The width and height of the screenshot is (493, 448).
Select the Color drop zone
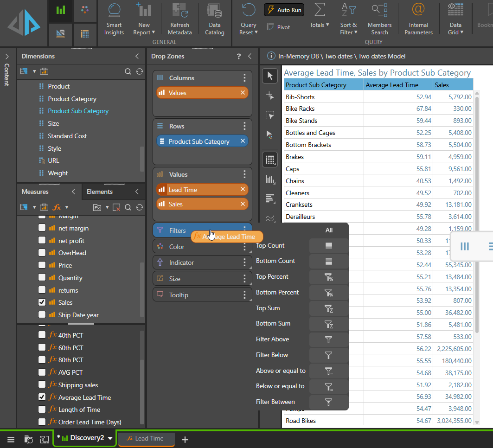pos(202,247)
